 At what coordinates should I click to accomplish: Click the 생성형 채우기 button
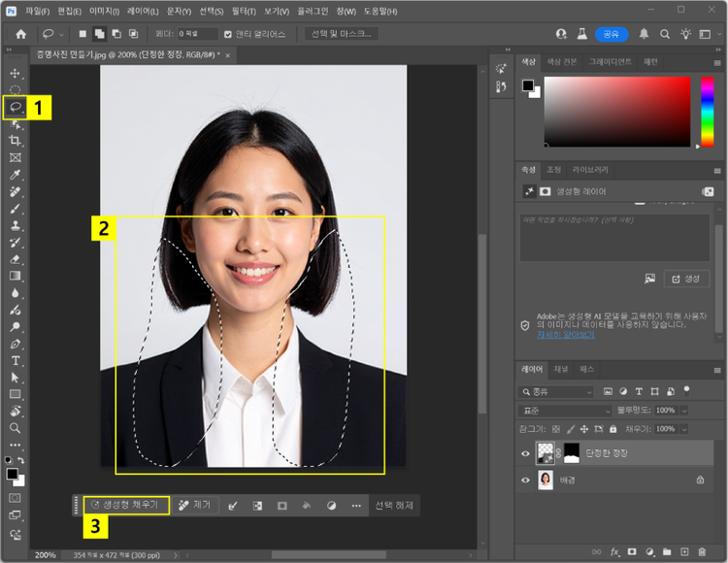[x=124, y=505]
